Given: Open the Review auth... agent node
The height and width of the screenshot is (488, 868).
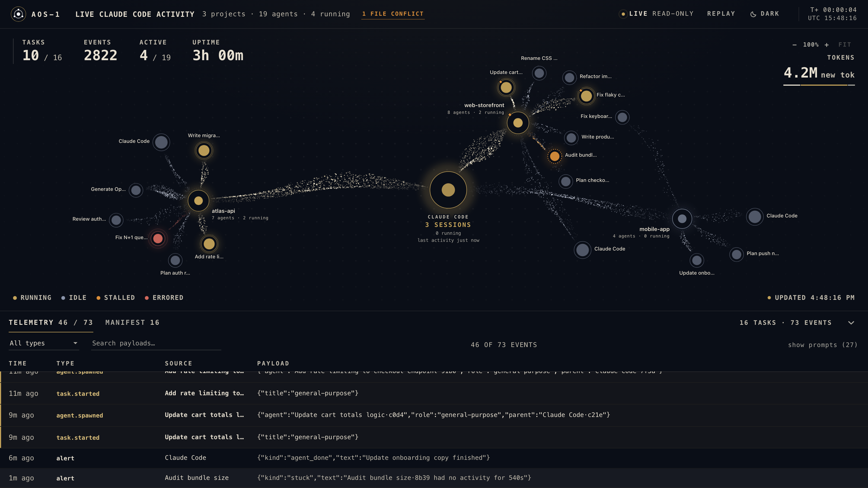Looking at the screenshot, I should [x=116, y=220].
